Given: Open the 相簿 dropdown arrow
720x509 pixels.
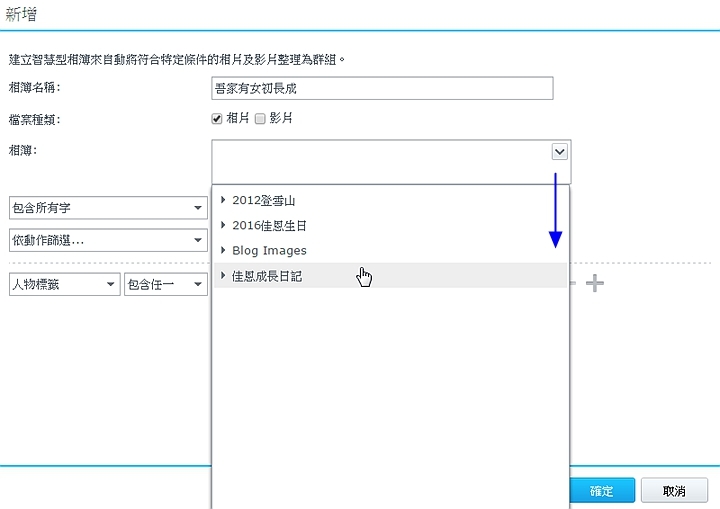Looking at the screenshot, I should [559, 151].
